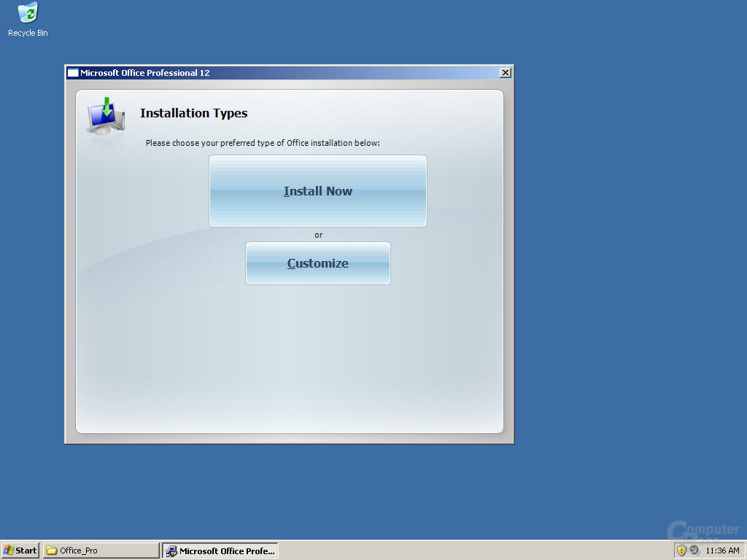Choose the Customize installation button
The height and width of the screenshot is (560, 747).
318,263
